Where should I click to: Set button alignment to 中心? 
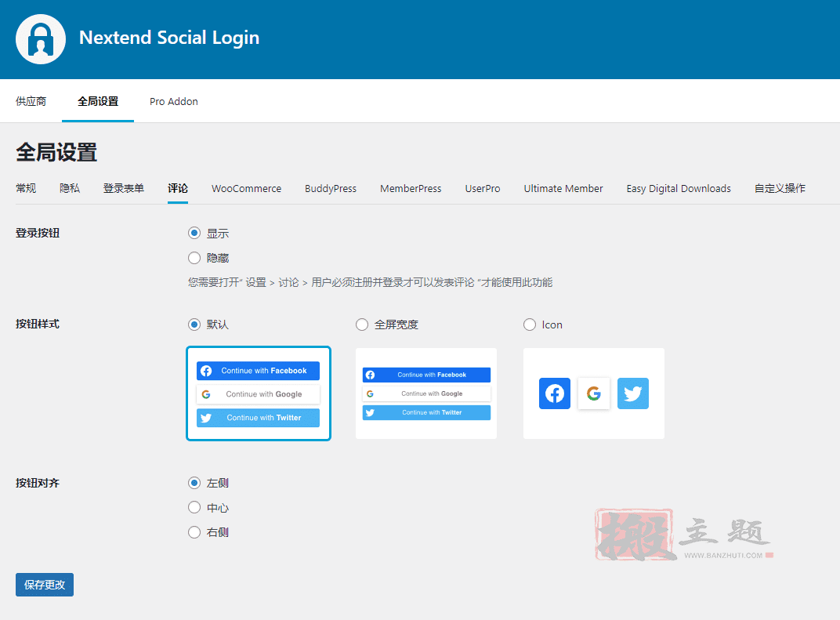(x=194, y=507)
